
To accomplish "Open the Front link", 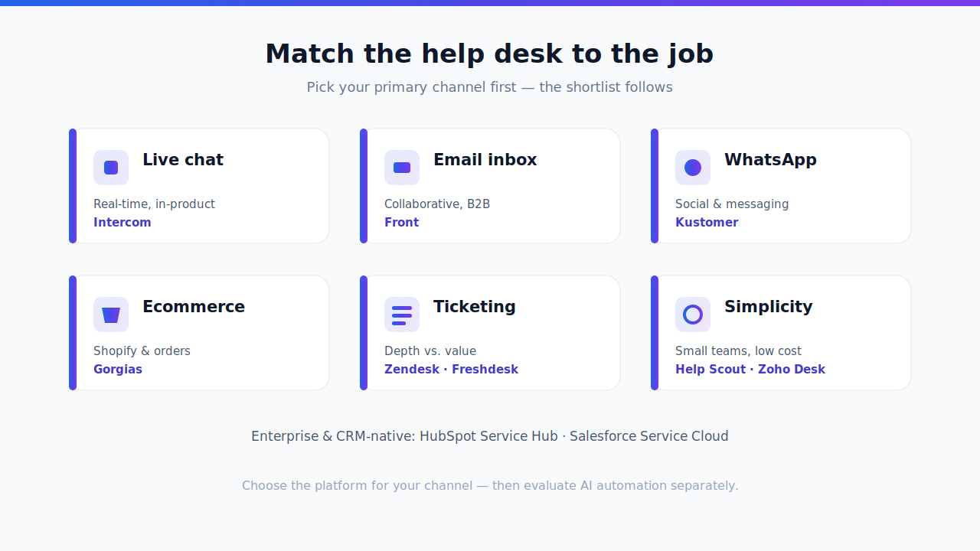I will point(401,223).
